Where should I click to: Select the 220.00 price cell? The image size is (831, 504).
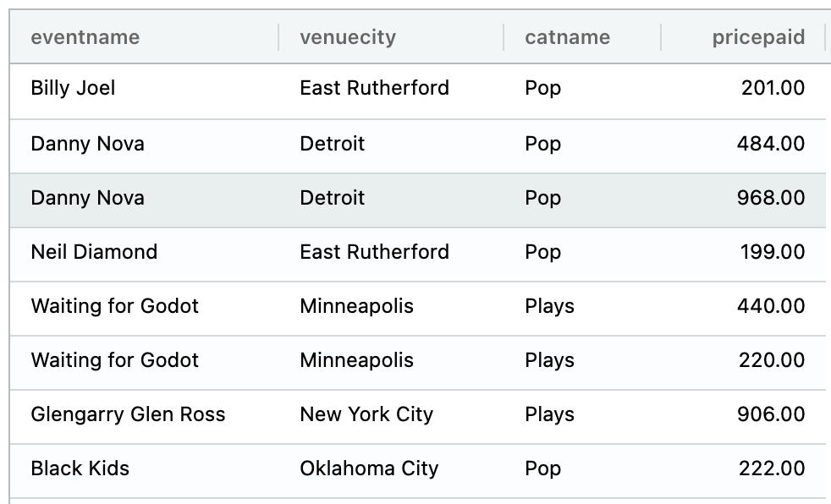click(771, 360)
